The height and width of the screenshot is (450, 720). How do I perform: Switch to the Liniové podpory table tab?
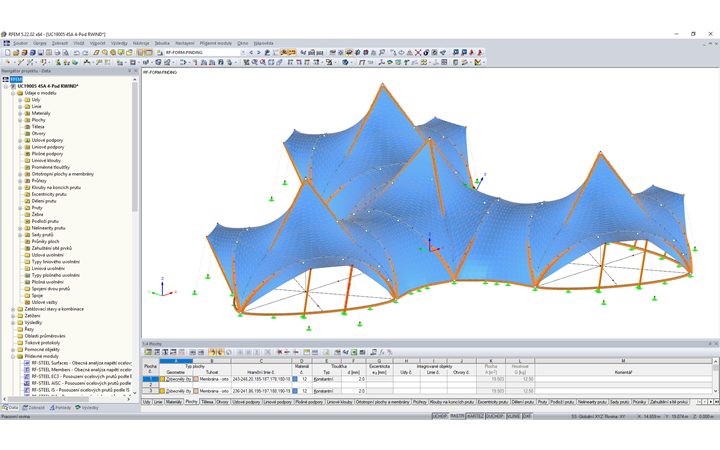point(278,402)
